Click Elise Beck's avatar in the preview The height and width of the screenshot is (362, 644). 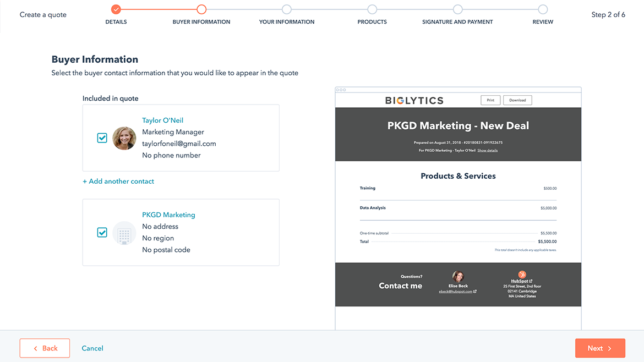[x=458, y=277]
